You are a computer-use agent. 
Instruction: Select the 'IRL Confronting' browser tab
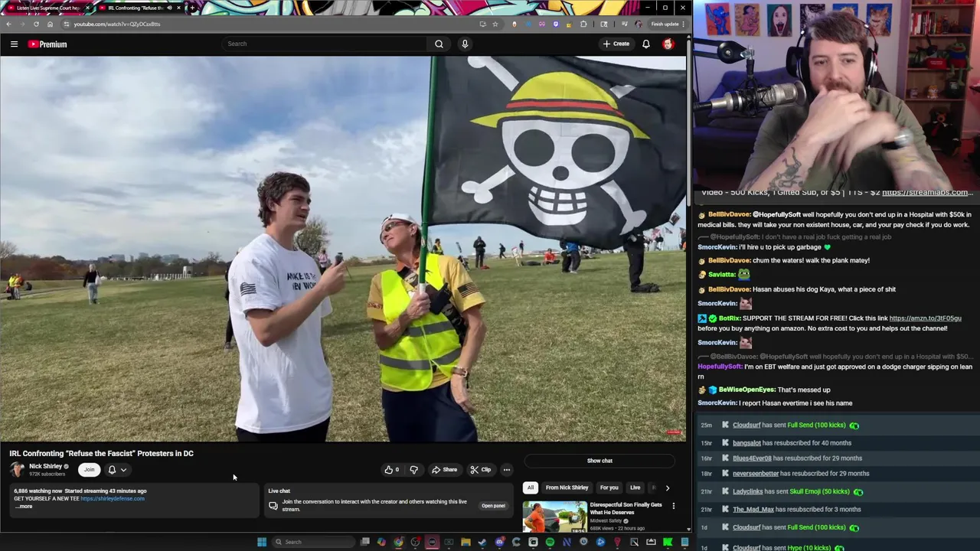[x=138, y=8]
